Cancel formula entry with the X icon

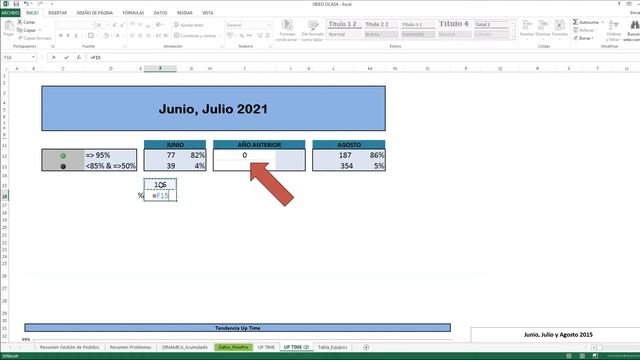53,58
